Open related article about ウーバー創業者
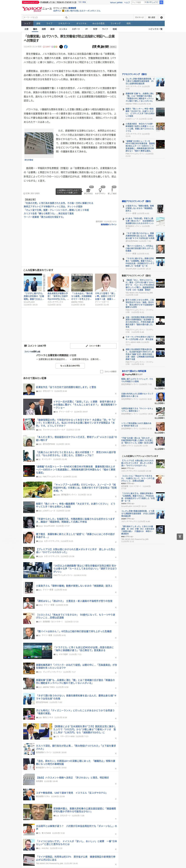This screenshot has width=186, height=868. pyautogui.click(x=44, y=217)
